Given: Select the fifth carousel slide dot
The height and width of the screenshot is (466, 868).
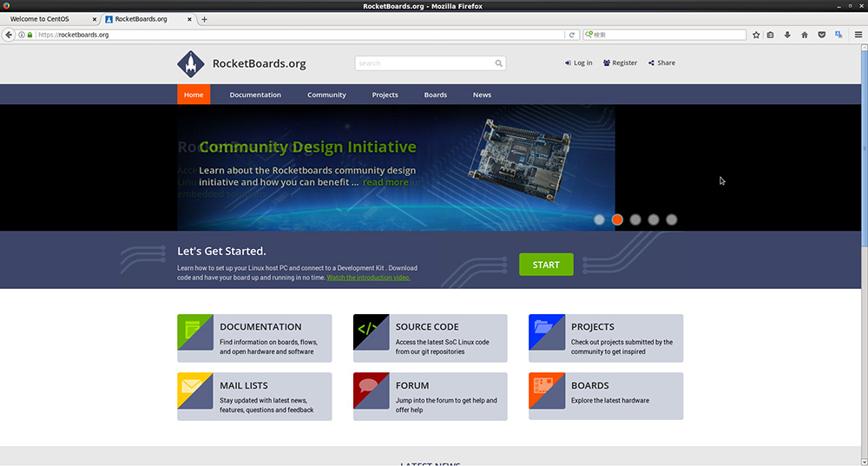Looking at the screenshot, I should click(x=672, y=220).
